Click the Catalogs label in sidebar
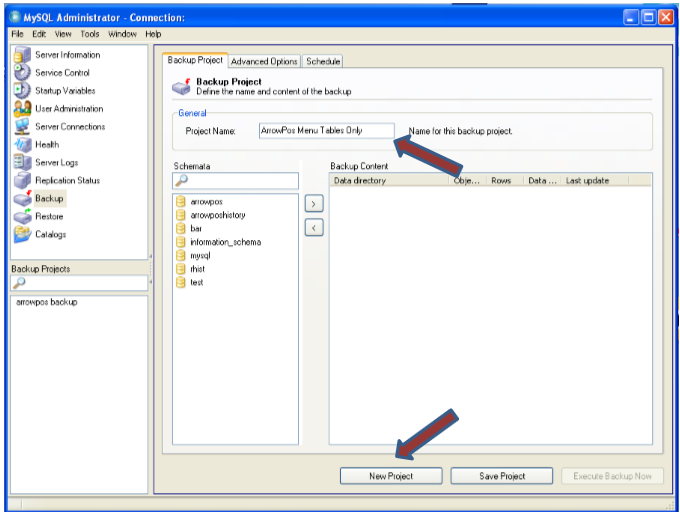Screen dimensions: 680x513 (x=51, y=234)
